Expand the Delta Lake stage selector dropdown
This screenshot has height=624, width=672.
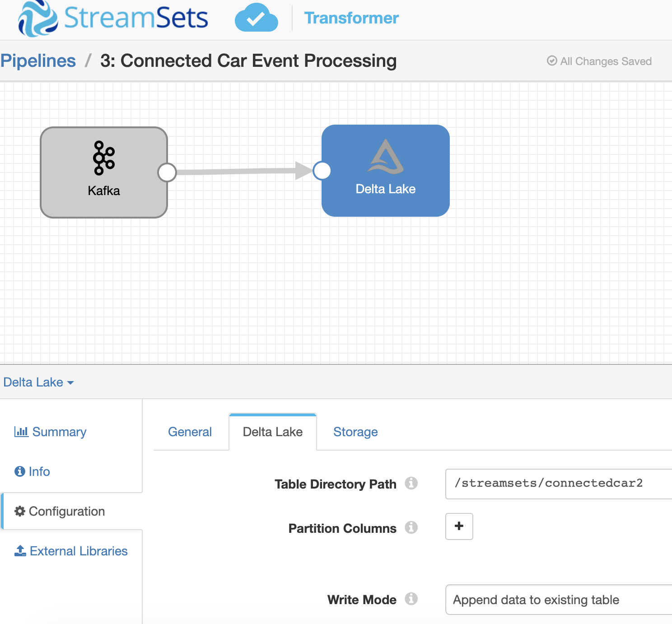38,382
